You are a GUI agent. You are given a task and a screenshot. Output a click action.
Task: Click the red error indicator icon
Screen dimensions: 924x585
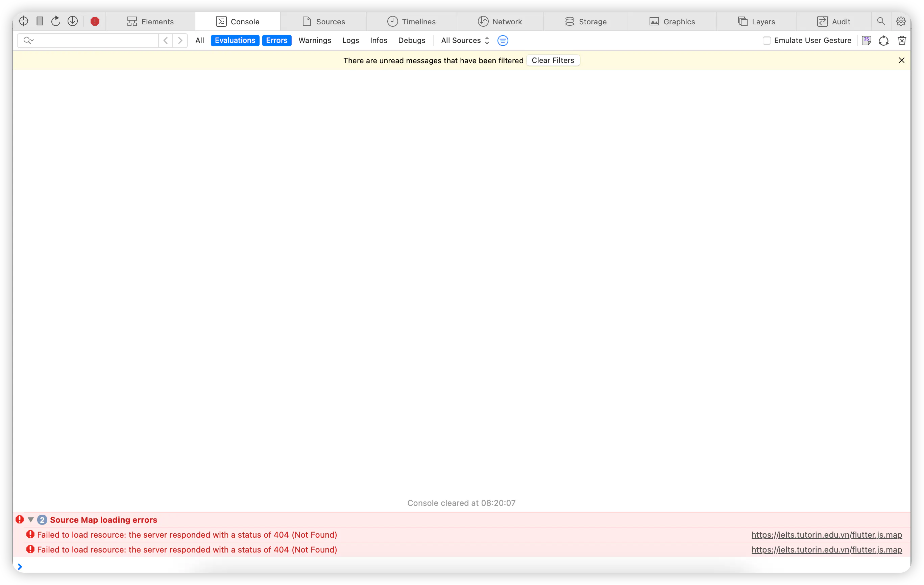point(95,22)
